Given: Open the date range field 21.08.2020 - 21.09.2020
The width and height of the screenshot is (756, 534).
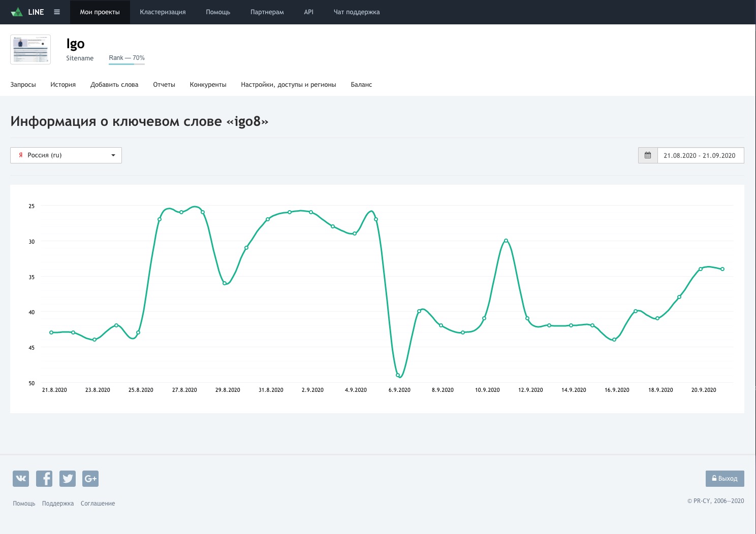Looking at the screenshot, I should coord(700,155).
